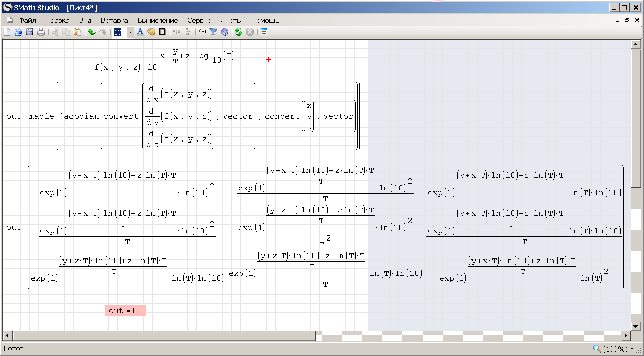This screenshot has width=644, height=356.
Task: Click the horizontal scrollbar right arrow
Action: click(626, 336)
